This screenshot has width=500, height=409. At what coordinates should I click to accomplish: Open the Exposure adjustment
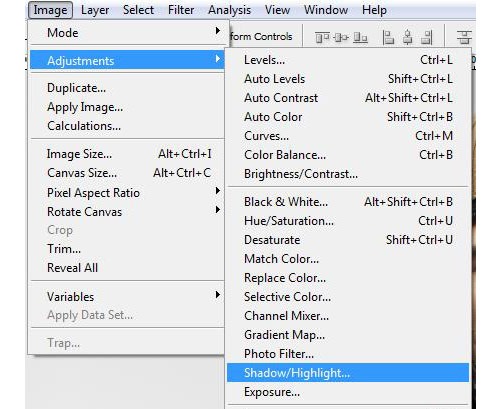(348, 392)
